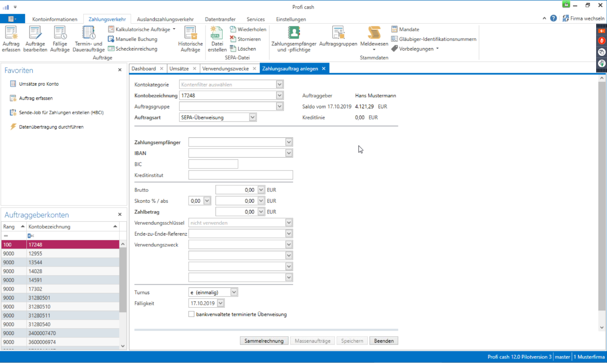607x364 pixels.
Task: Enable bankverwaltete terminierte Überweisung checkbox
Action: pyautogui.click(x=191, y=314)
